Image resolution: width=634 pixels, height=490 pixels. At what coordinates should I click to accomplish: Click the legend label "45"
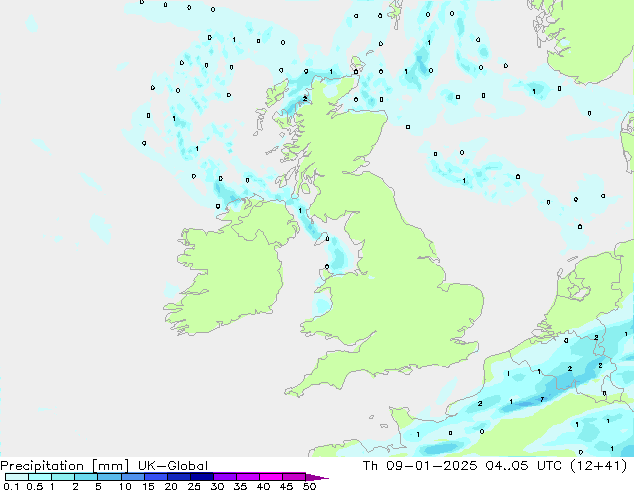pos(286,486)
